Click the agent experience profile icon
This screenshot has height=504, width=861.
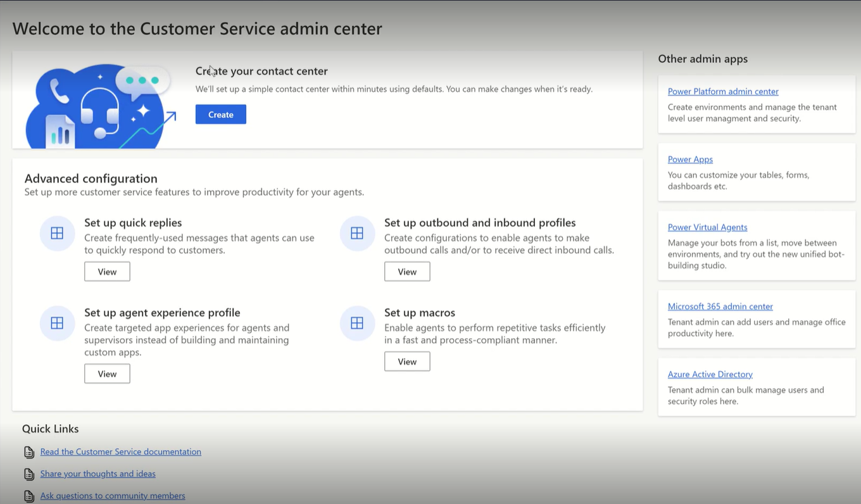tap(57, 323)
